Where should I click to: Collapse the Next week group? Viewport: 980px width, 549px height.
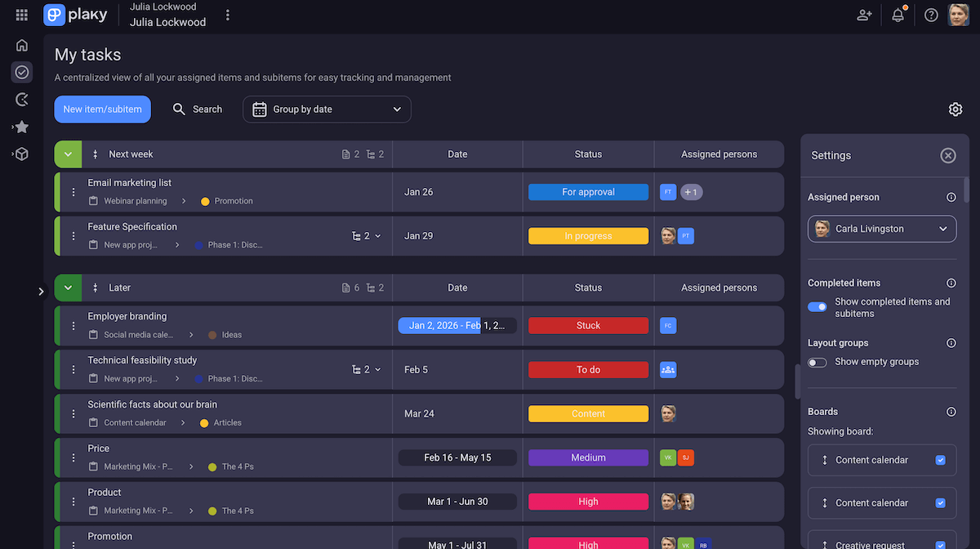pos(68,154)
